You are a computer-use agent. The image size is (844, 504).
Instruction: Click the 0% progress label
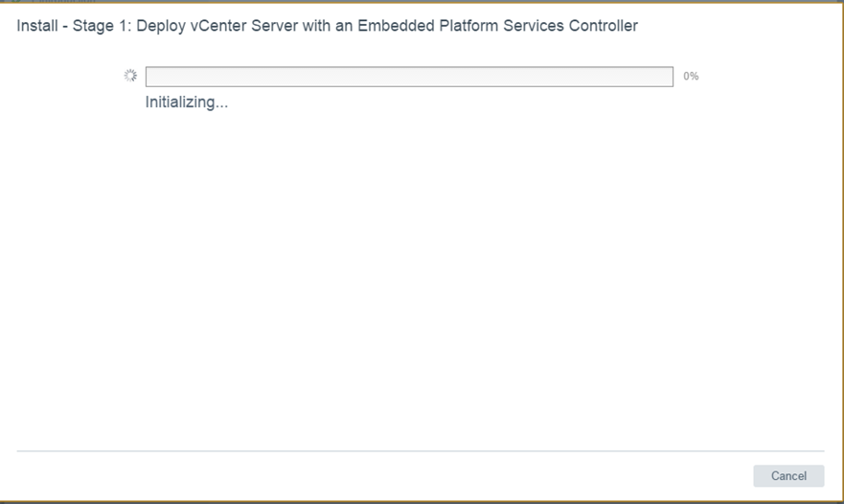[691, 77]
